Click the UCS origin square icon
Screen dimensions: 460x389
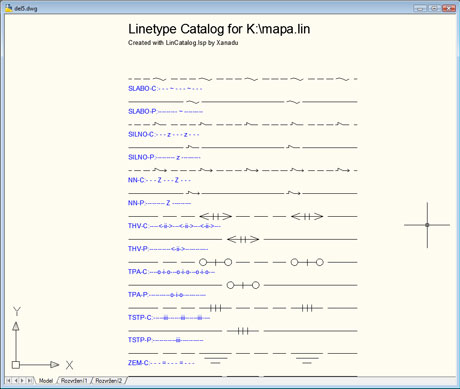16,365
